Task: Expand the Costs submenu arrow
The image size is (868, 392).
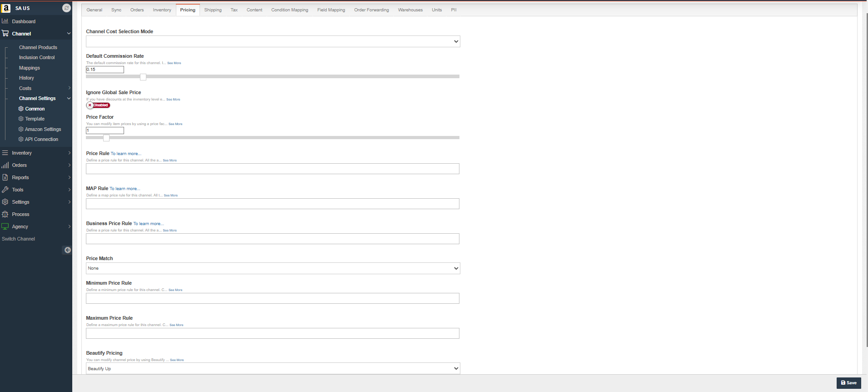Action: coord(69,88)
